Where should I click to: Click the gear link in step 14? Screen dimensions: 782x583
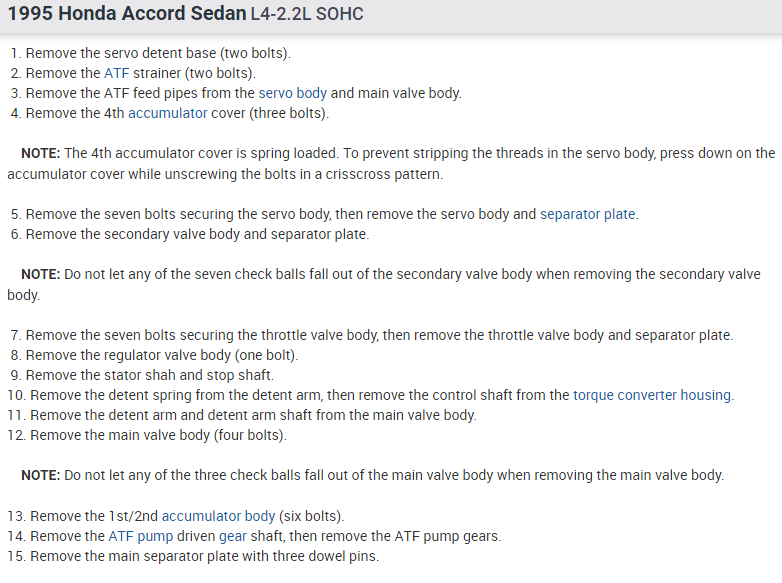(x=233, y=536)
